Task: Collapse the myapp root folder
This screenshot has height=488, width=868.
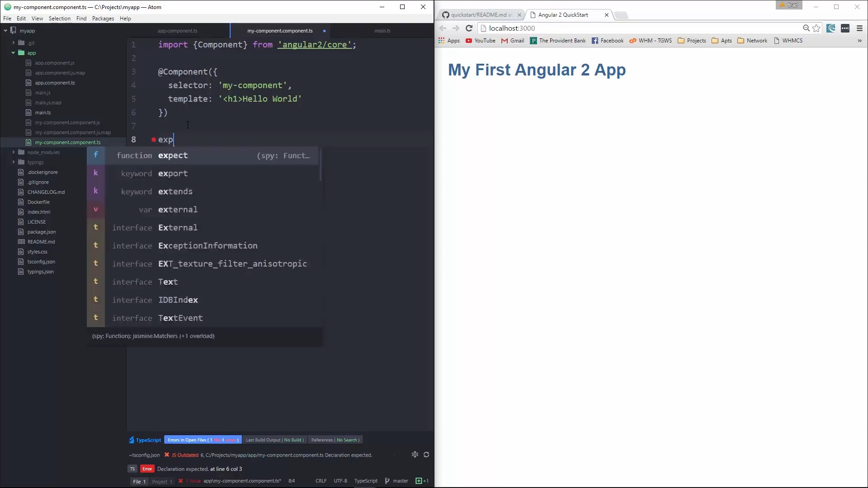Action: click(x=5, y=31)
